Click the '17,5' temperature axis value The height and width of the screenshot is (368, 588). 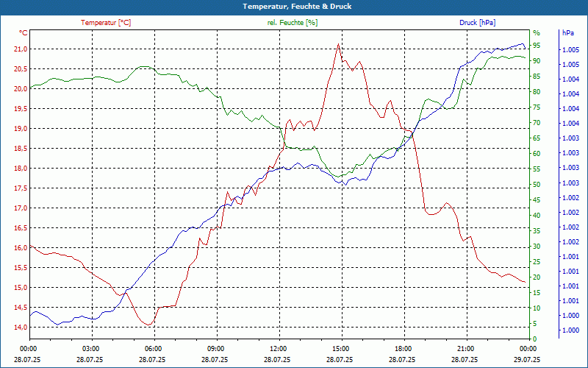pos(21,188)
